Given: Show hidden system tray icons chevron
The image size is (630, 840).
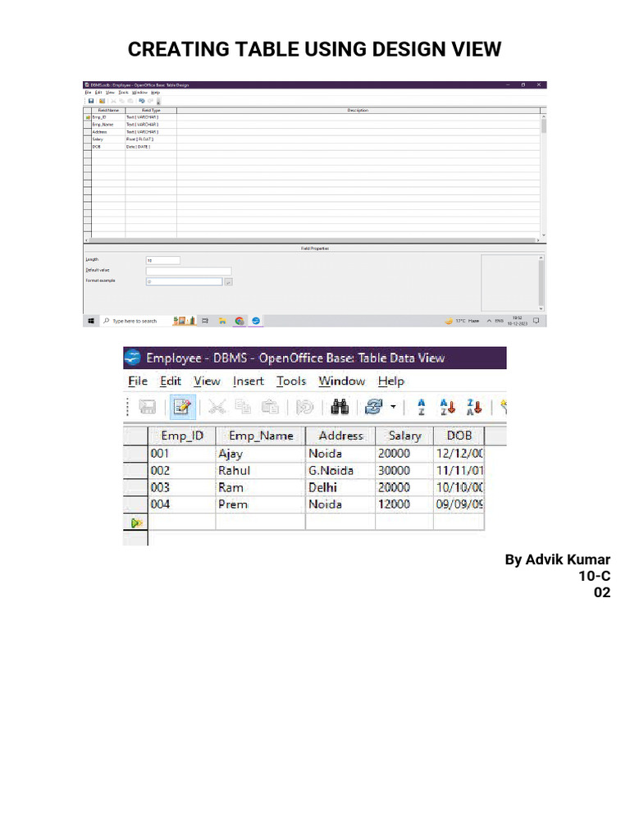Looking at the screenshot, I should coord(489,321).
